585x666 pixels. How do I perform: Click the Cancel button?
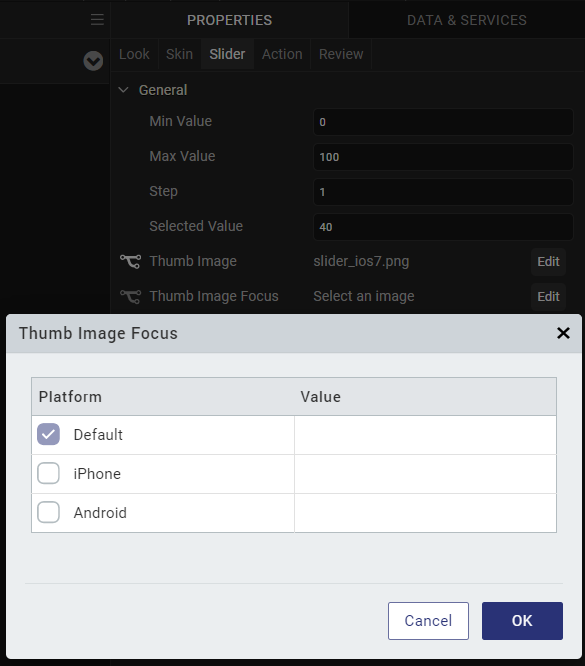(x=428, y=621)
